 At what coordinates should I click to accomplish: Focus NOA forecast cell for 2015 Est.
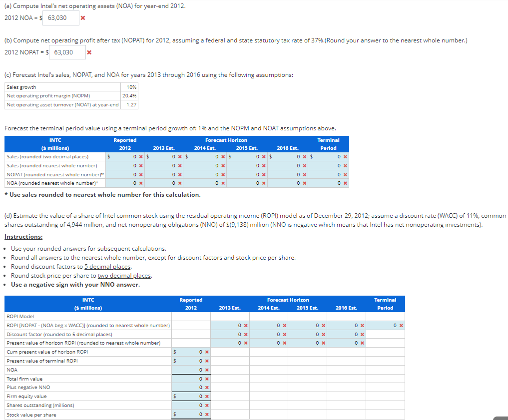[x=247, y=183]
